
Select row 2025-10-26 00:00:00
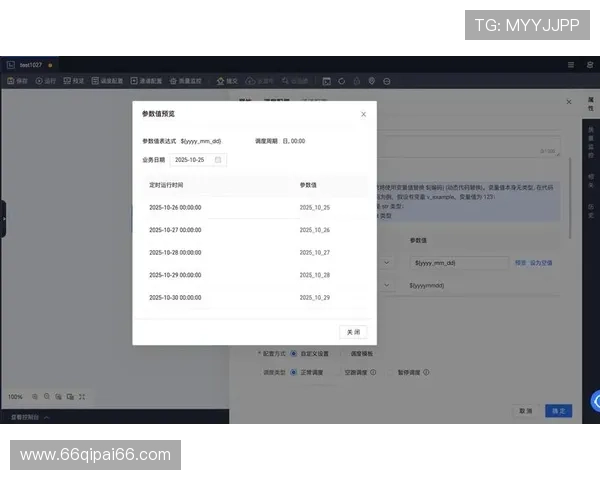(x=256, y=207)
